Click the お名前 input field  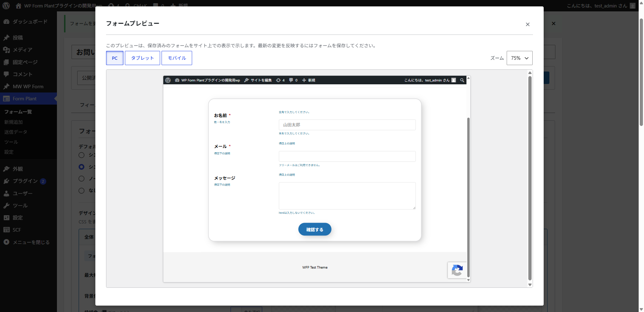pos(347,125)
